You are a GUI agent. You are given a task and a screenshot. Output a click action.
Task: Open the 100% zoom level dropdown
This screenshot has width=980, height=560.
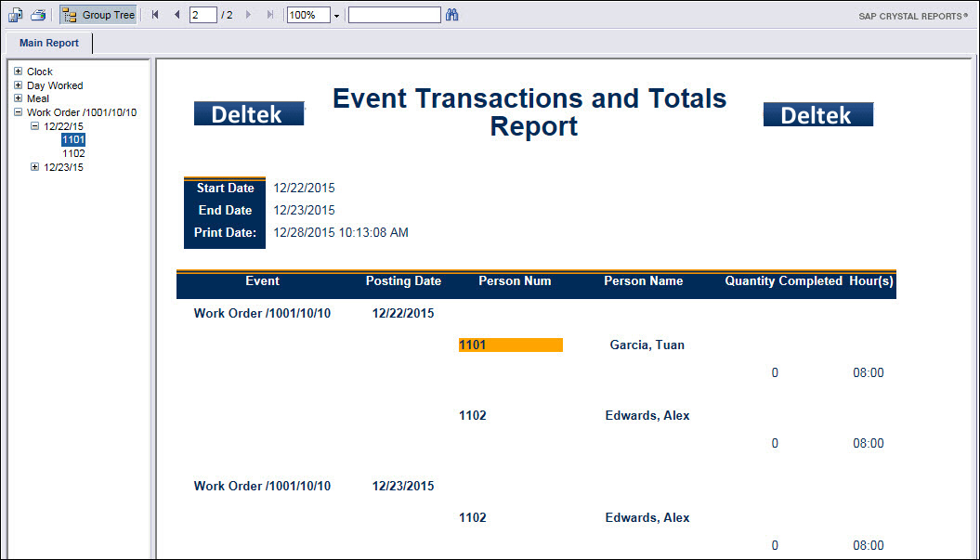[x=336, y=16]
